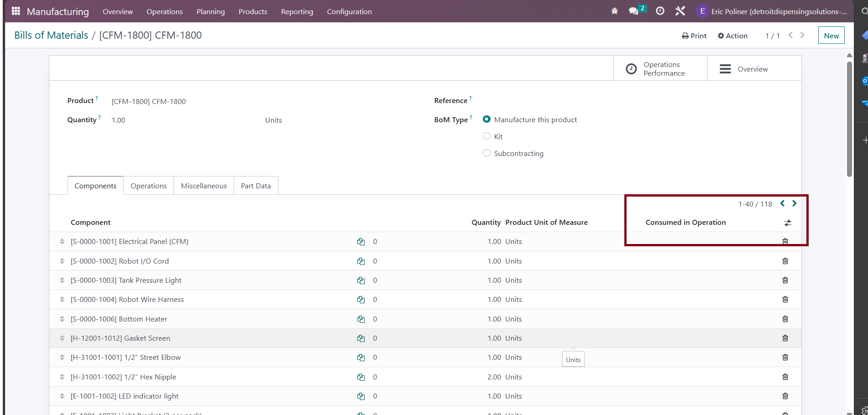Click attachments icon for Gasket Screen

pyautogui.click(x=361, y=338)
